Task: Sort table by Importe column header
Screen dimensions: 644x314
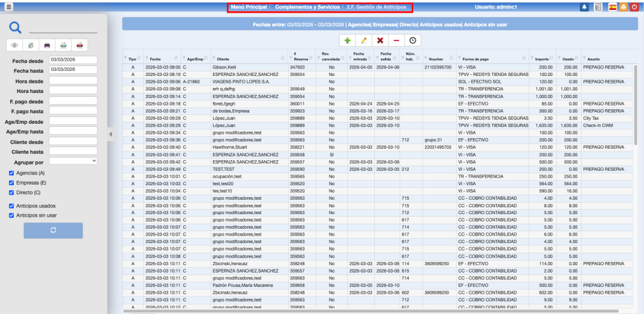Action: [542, 58]
